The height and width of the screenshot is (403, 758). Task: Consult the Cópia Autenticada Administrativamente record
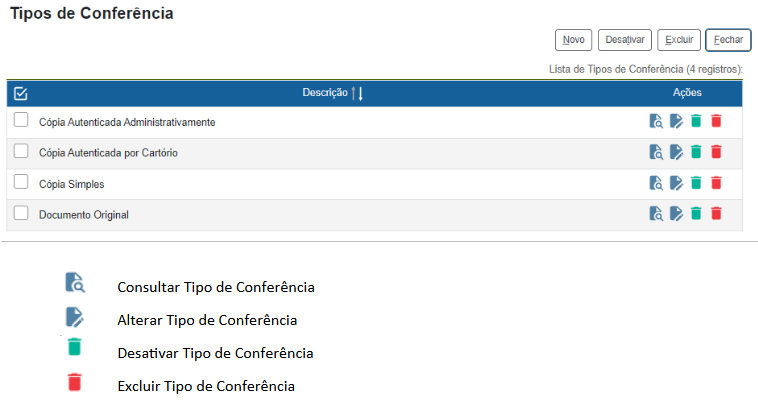tap(656, 122)
